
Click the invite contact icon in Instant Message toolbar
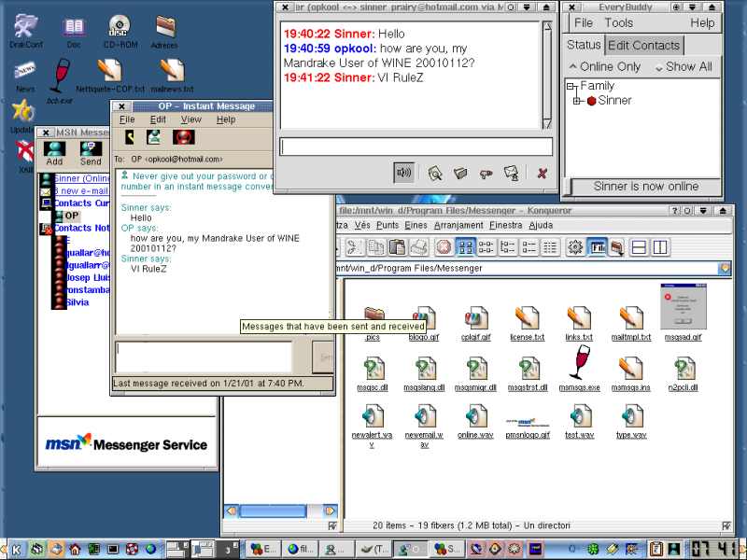pos(154,137)
